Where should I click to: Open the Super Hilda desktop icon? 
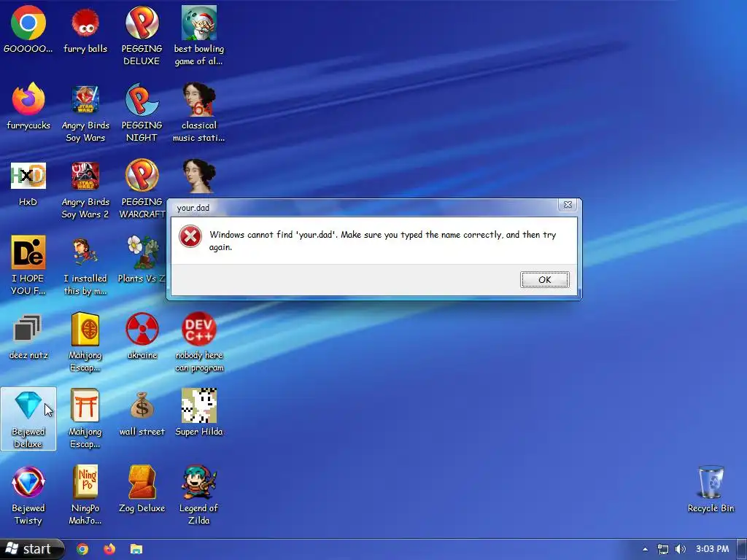[199, 413]
